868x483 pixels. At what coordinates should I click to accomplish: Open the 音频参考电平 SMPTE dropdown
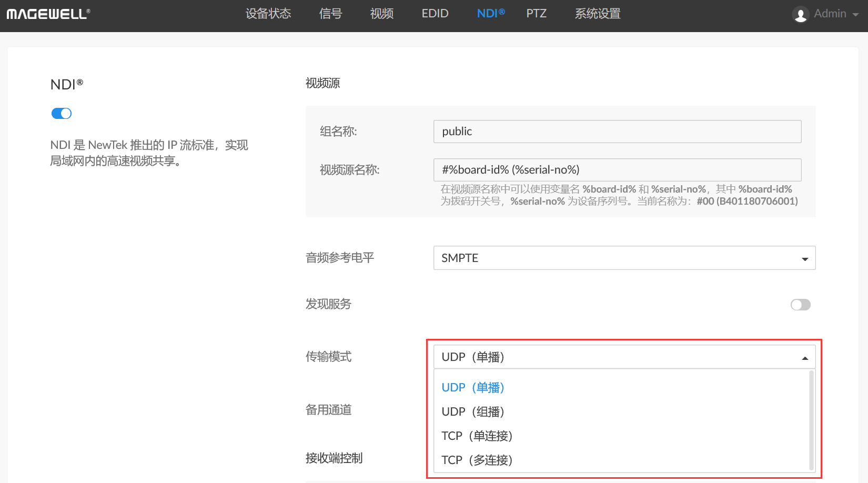click(x=624, y=258)
